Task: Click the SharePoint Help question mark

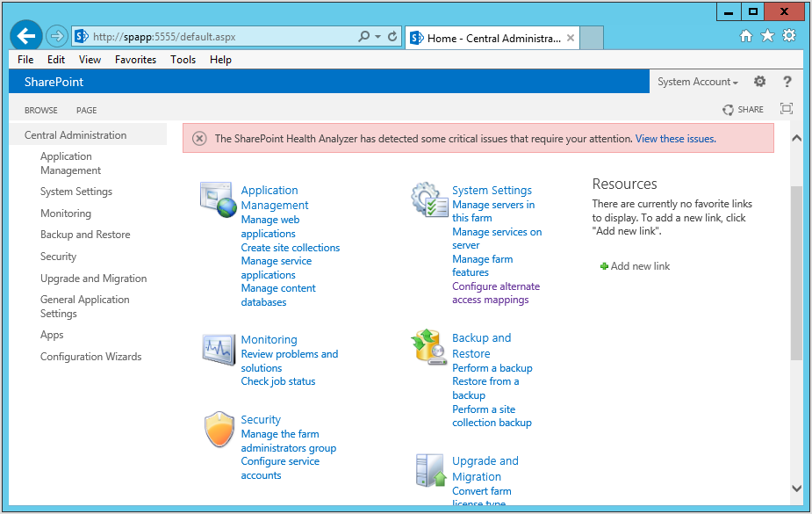Action: (x=787, y=82)
